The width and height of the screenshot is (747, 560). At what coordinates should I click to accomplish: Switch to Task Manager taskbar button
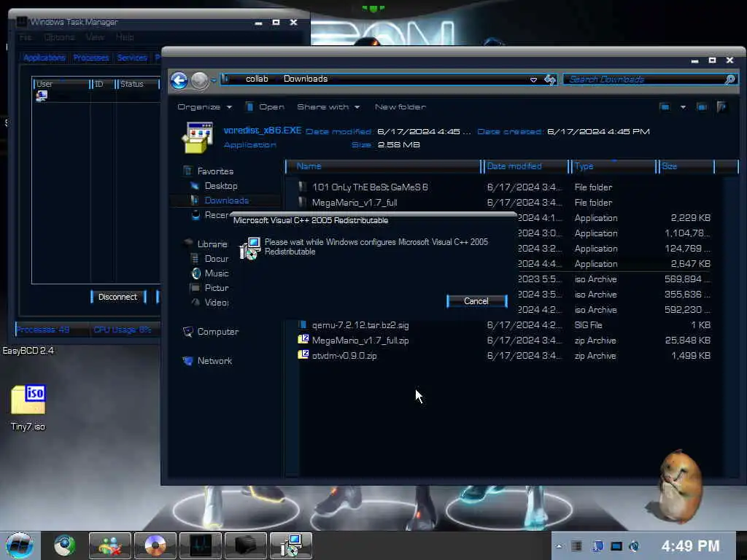point(201,545)
